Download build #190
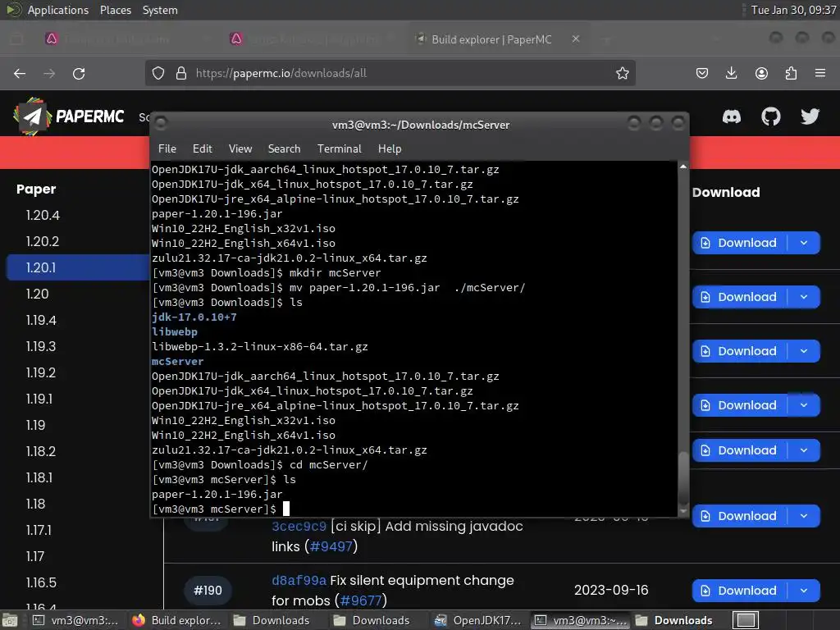 [739, 591]
